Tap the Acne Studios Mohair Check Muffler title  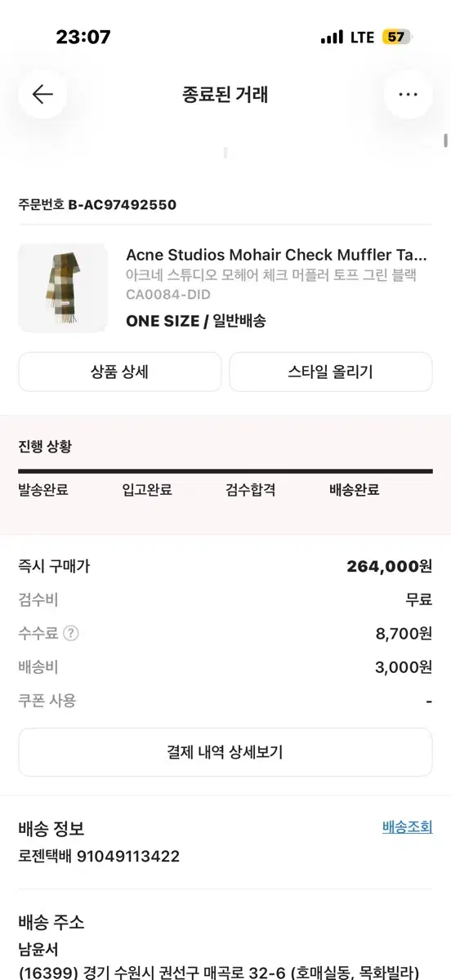pyautogui.click(x=276, y=255)
